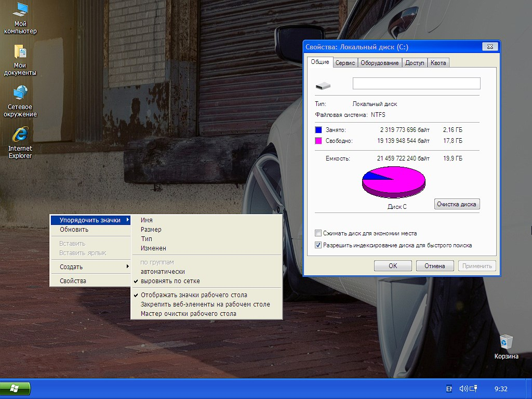Click the volume speaker tray icon
This screenshot has width=532, height=399.
(x=463, y=388)
